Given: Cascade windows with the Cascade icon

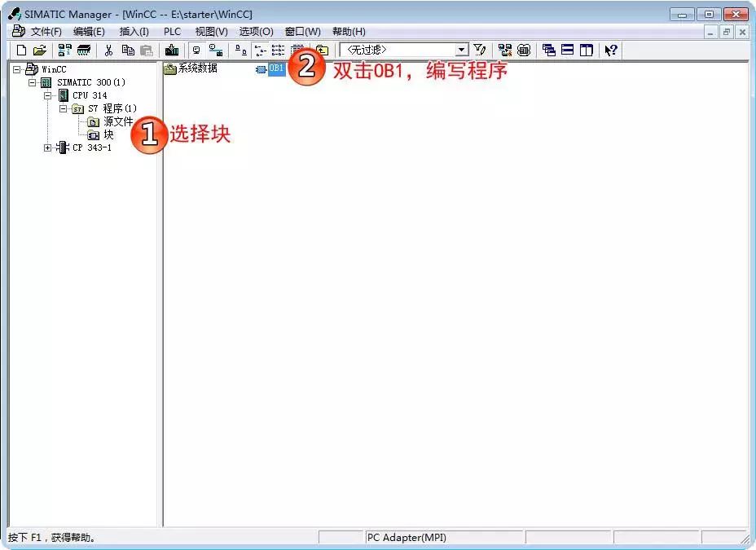Looking at the screenshot, I should pos(549,51).
